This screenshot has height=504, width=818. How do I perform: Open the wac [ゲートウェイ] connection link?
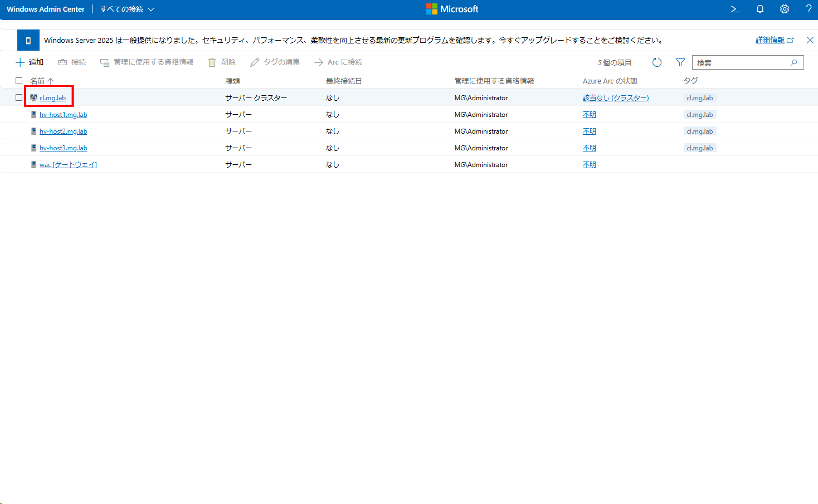pos(68,165)
